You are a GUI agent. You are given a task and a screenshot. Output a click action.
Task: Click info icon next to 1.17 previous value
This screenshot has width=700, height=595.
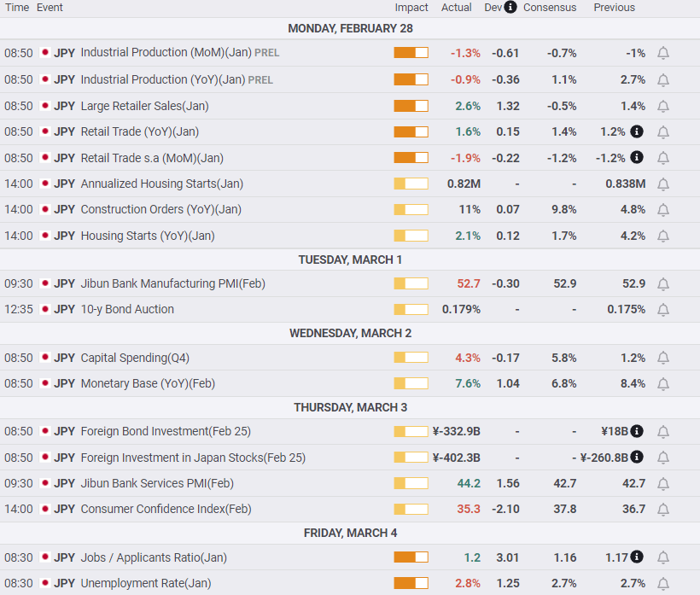click(637, 557)
